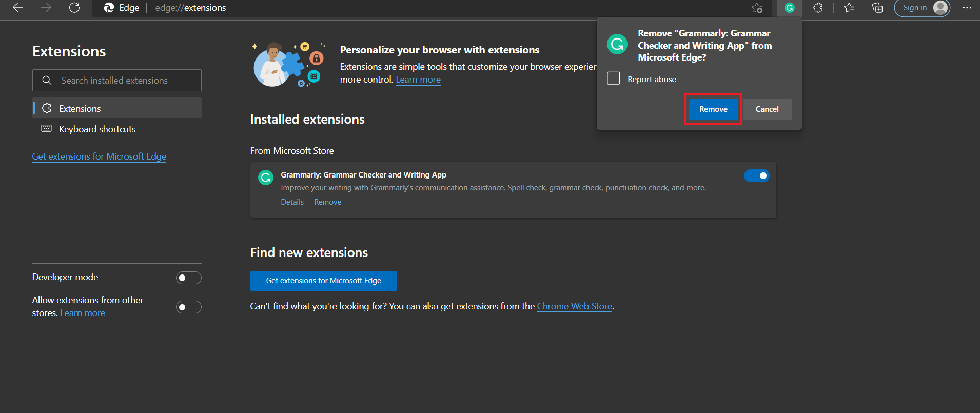This screenshot has width=980, height=413.
Task: Click the keyboard icon beside Keyboard shortcuts
Action: tap(47, 128)
